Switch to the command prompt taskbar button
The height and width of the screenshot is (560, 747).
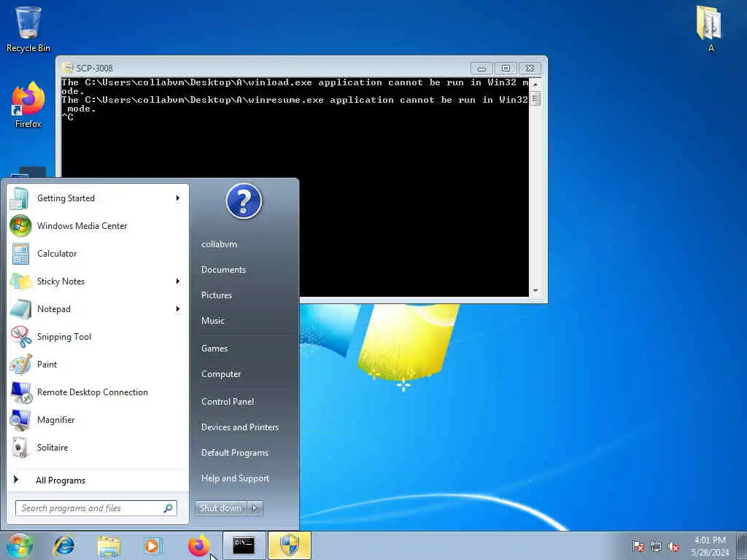tap(244, 545)
